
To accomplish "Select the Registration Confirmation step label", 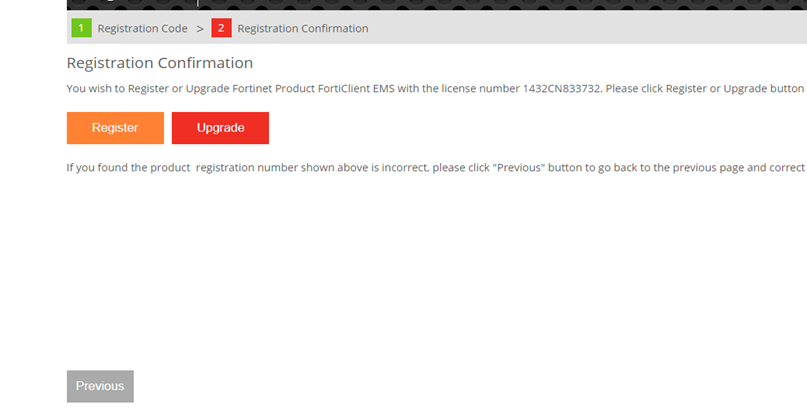I will pos(302,29).
